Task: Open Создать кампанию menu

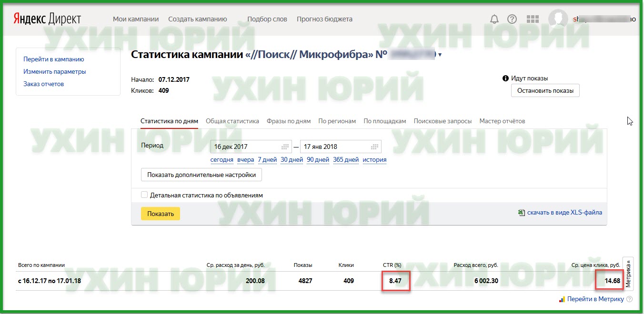Action: [198, 20]
